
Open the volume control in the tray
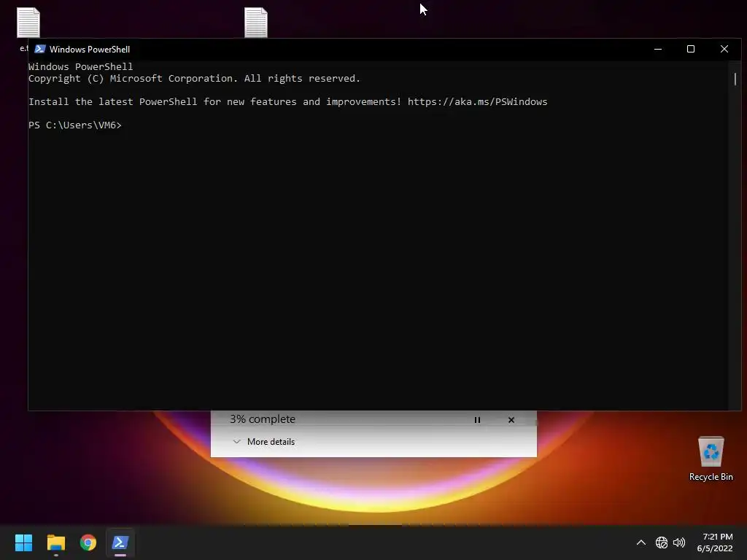[679, 542]
